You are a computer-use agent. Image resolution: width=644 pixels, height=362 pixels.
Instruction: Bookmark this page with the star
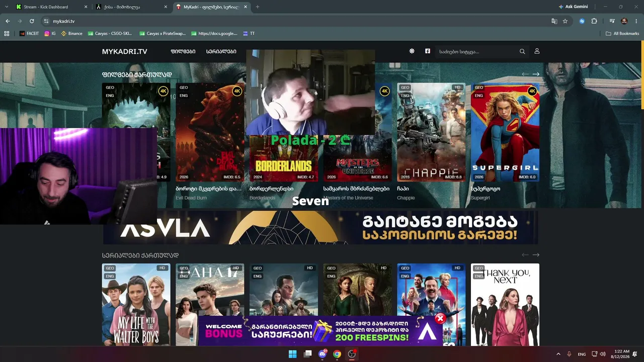[565, 21]
